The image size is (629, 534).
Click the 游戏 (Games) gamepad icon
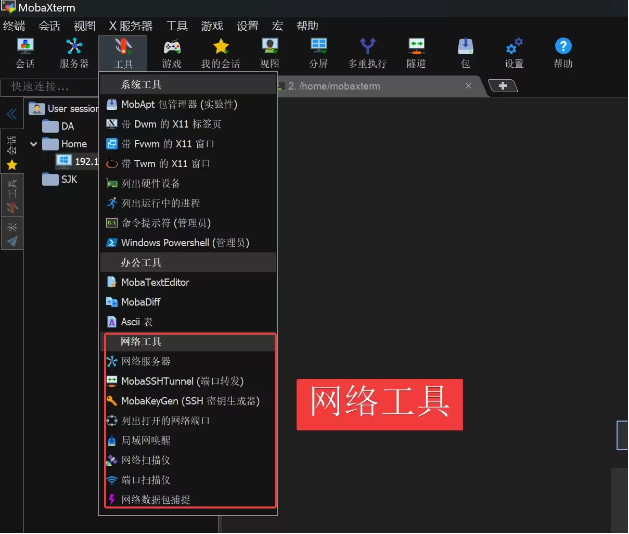[x=172, y=52]
